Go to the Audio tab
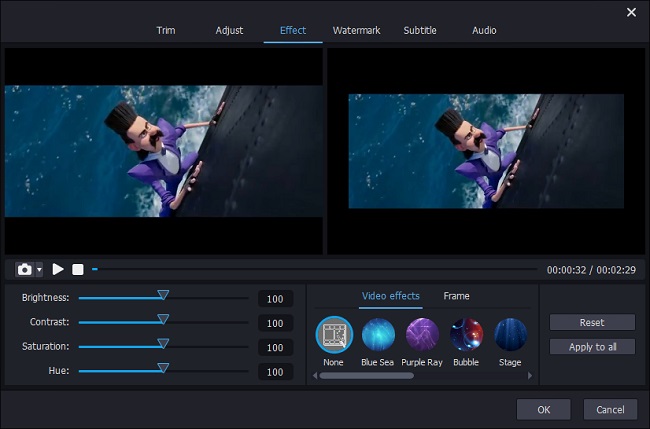 484,30
